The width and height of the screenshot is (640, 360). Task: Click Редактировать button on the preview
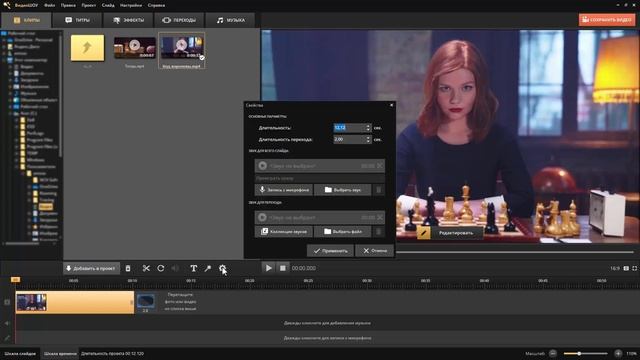[450, 233]
